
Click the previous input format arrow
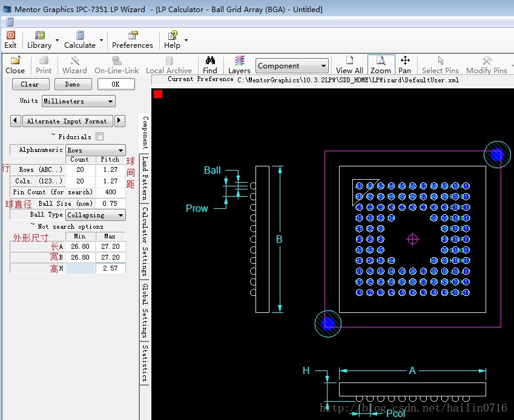15,120
